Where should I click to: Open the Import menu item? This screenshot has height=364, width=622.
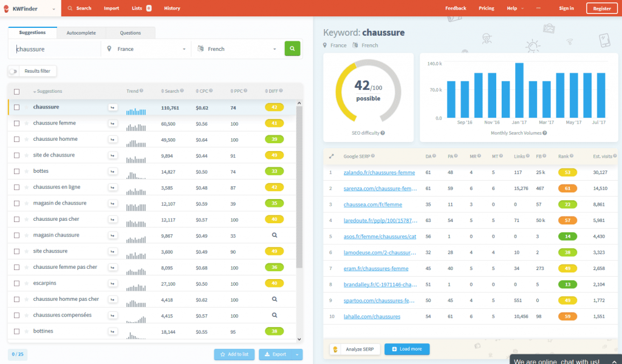(112, 8)
